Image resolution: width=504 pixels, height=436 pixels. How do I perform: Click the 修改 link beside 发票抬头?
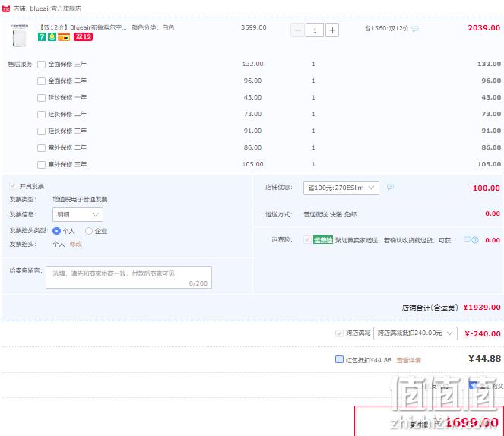click(x=76, y=245)
